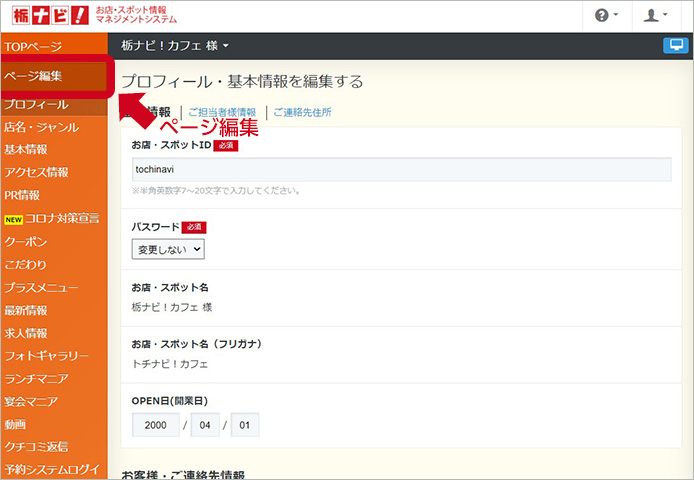Select ページ編集 in the sidebar
This screenshot has width=694, height=480.
point(33,76)
